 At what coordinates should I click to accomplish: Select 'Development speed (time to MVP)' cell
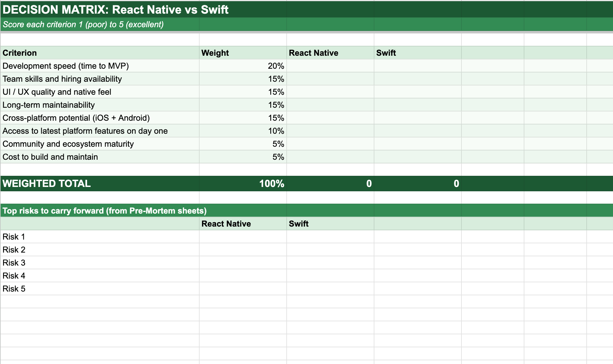point(100,66)
